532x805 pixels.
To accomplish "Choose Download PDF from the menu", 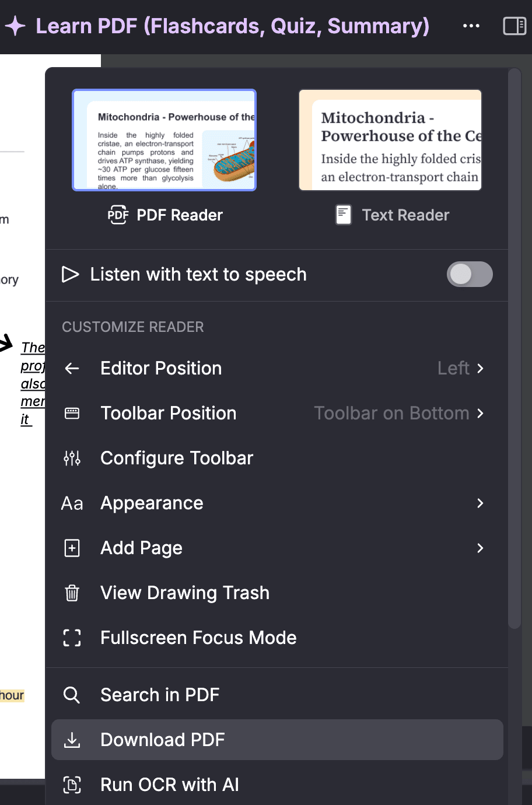I will [x=162, y=740].
